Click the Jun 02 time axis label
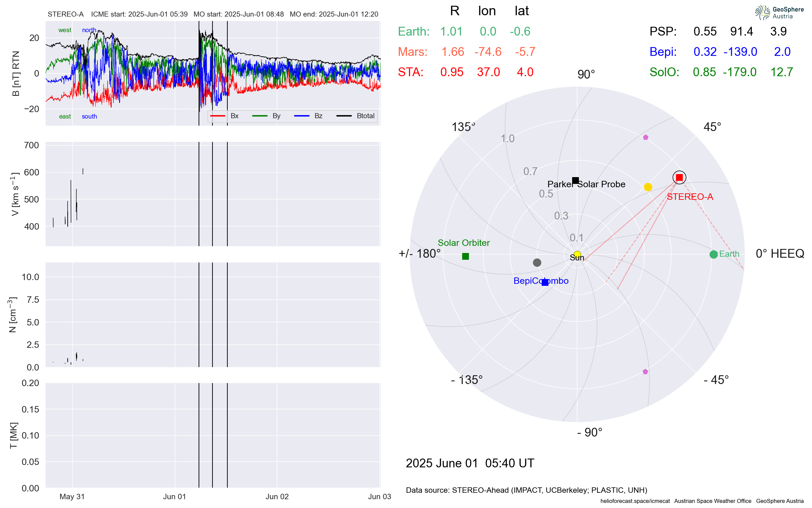Screen dimensions: 812x508 point(277,496)
